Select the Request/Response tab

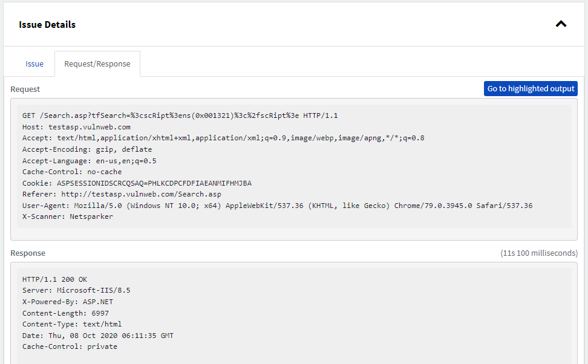click(97, 63)
